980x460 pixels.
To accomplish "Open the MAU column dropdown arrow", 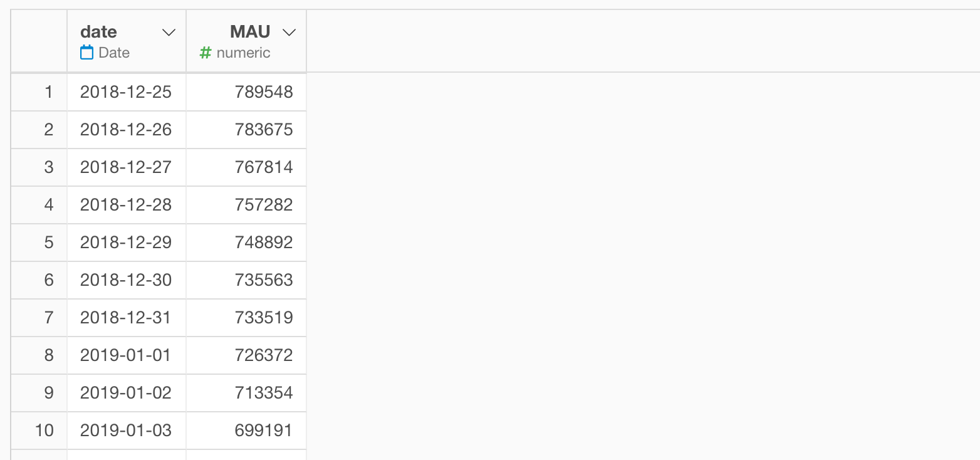I will 289,33.
